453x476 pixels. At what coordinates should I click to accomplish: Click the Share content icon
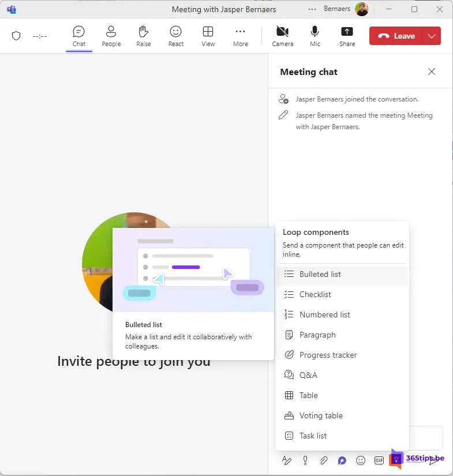[x=347, y=36]
